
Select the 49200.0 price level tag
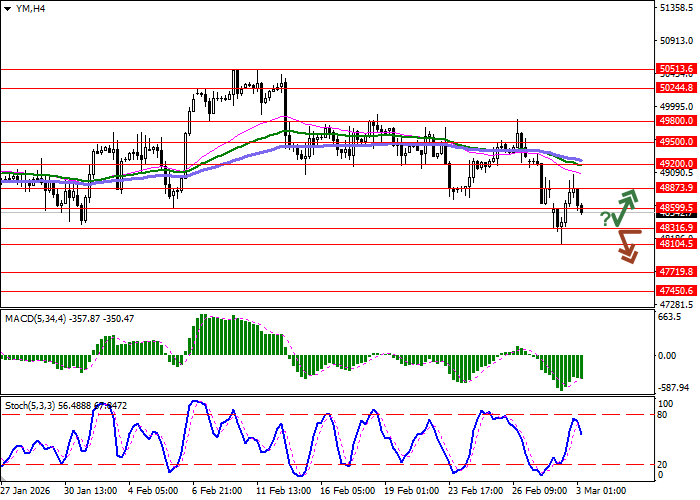click(676, 163)
